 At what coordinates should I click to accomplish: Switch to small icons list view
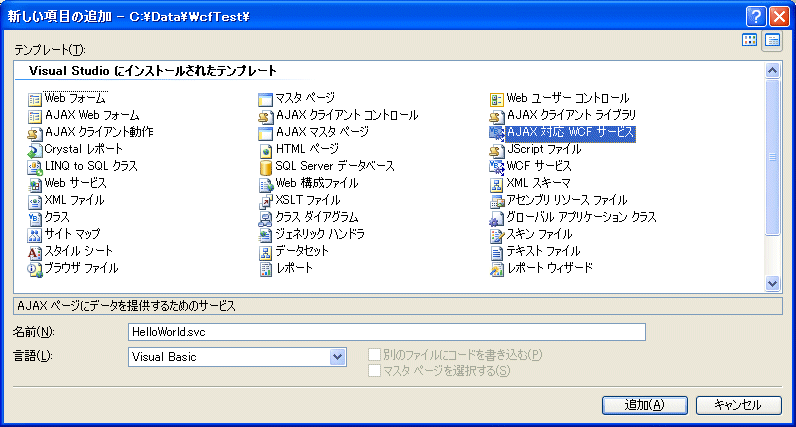click(773, 41)
